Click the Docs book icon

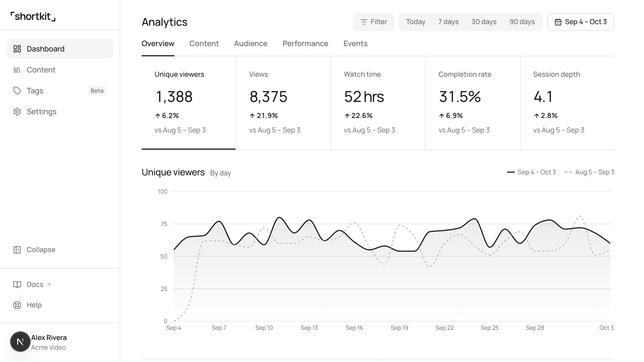17,285
